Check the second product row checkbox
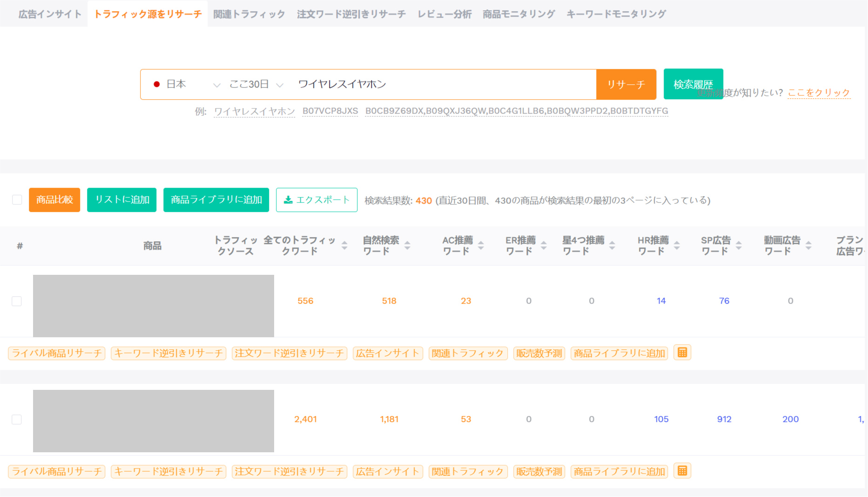Viewport: 868px width, 497px height. pyautogui.click(x=17, y=420)
